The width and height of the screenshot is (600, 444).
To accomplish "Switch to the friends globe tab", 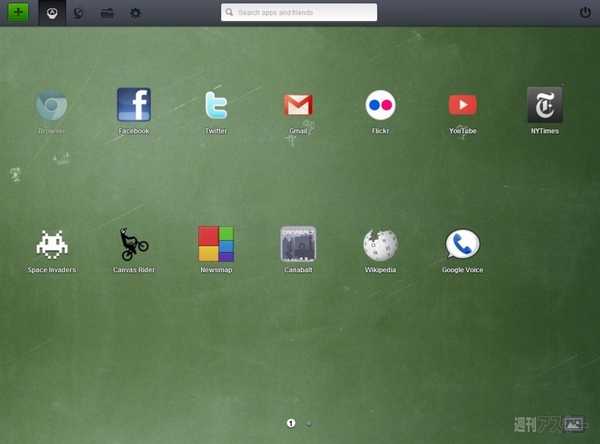I will tap(79, 13).
